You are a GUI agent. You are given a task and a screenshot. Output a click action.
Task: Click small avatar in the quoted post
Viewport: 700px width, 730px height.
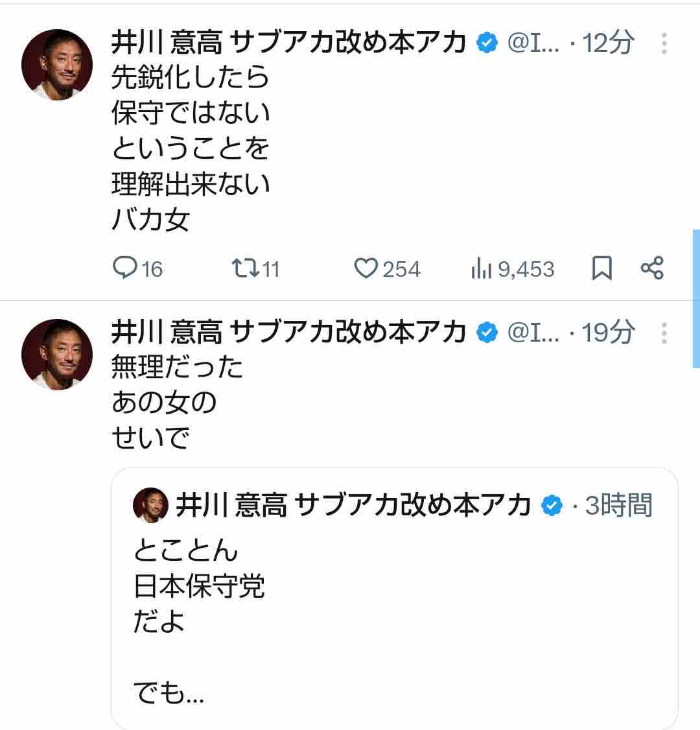click(x=151, y=506)
